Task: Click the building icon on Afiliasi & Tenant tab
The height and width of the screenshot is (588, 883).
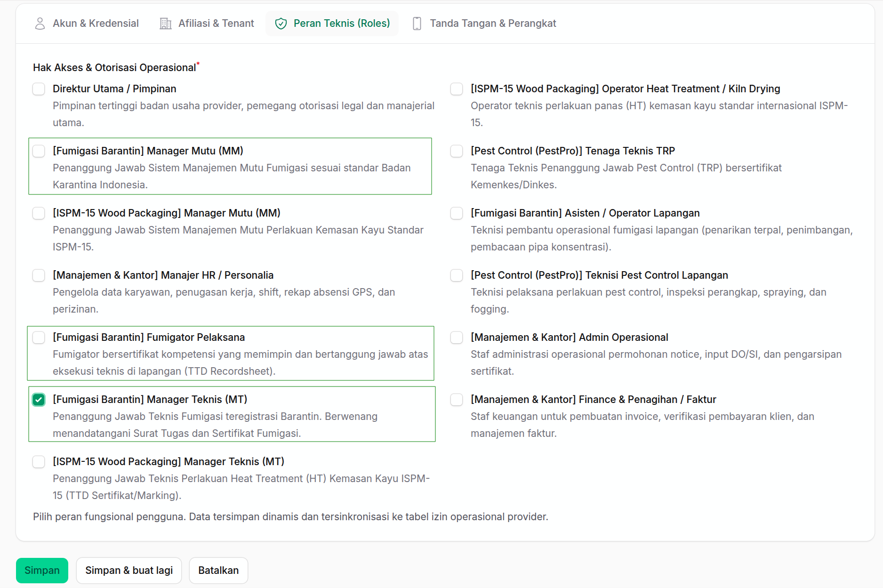Action: coord(166,24)
